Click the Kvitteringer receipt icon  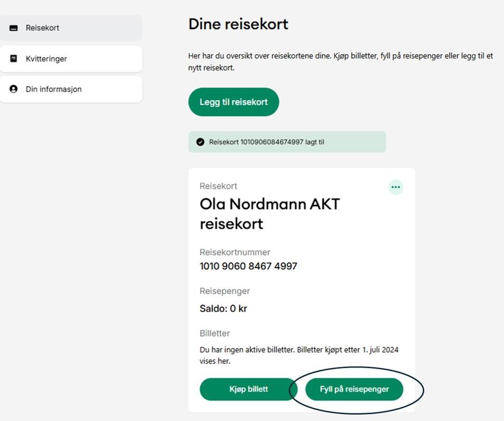click(14, 59)
